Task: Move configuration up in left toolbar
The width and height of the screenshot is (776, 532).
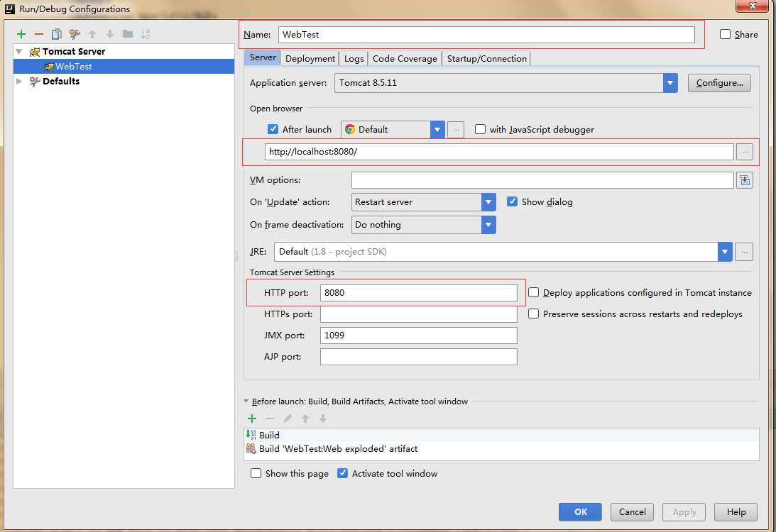Action: point(92,34)
